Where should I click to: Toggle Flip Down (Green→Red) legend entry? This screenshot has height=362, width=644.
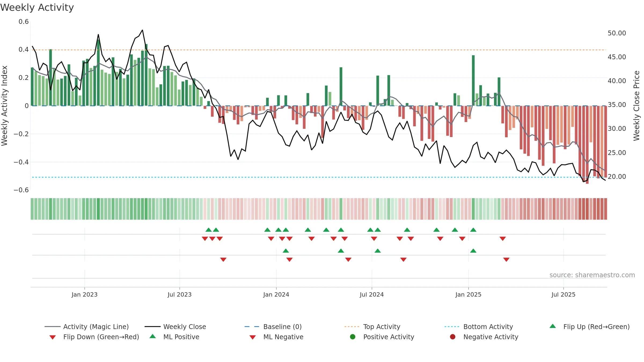click(x=94, y=337)
